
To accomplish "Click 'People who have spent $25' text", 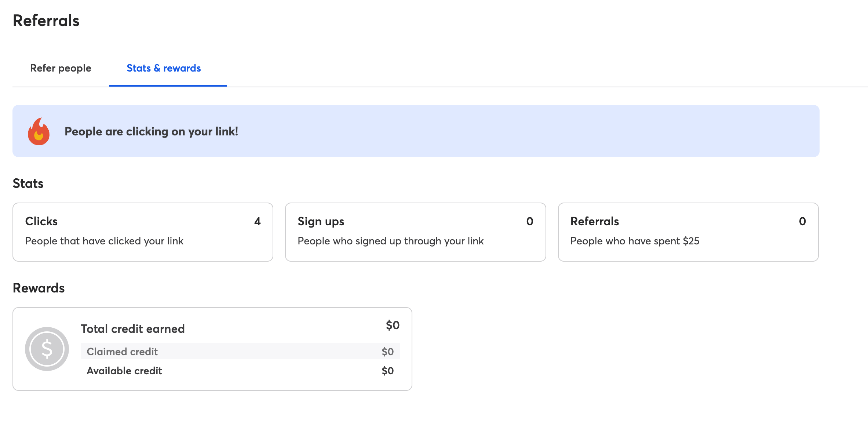I will tap(635, 241).
